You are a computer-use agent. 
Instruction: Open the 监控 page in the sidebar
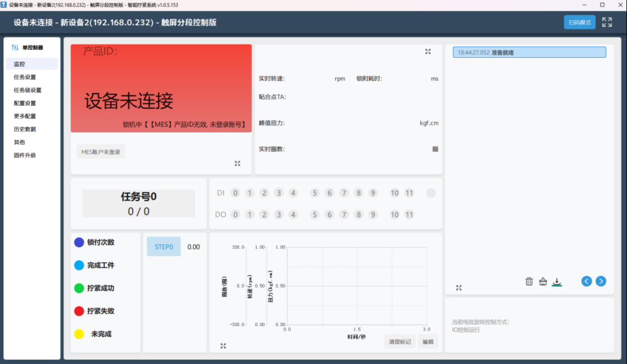point(32,64)
